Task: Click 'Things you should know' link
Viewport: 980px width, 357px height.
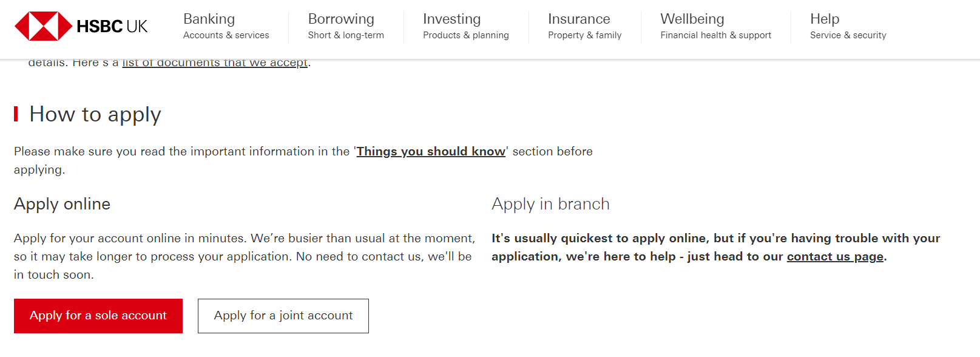Action: [431, 151]
